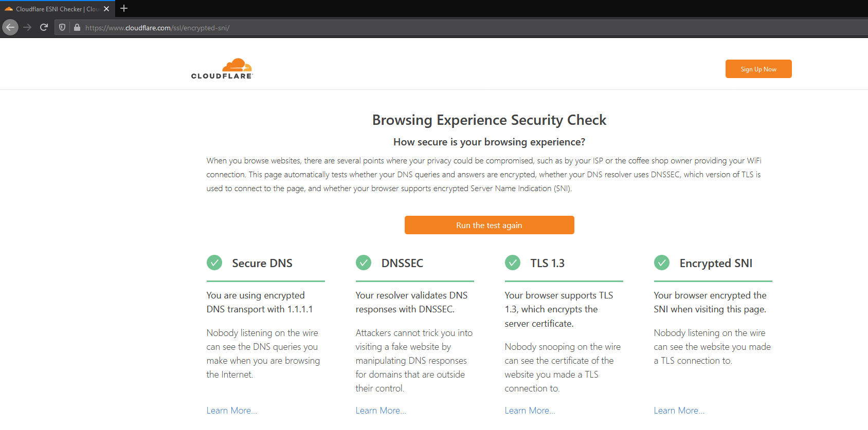Reload the page with the refresh icon
This screenshot has height=430, width=868.
[44, 27]
